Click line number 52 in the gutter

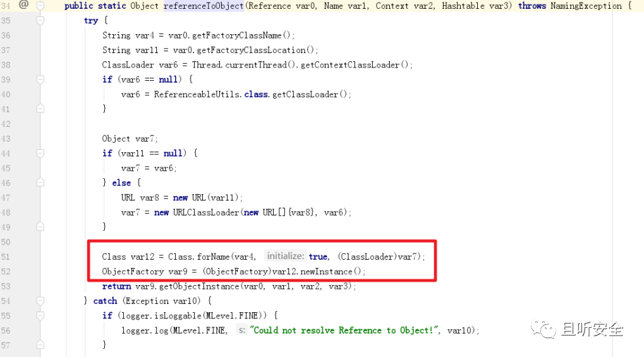(x=6, y=272)
